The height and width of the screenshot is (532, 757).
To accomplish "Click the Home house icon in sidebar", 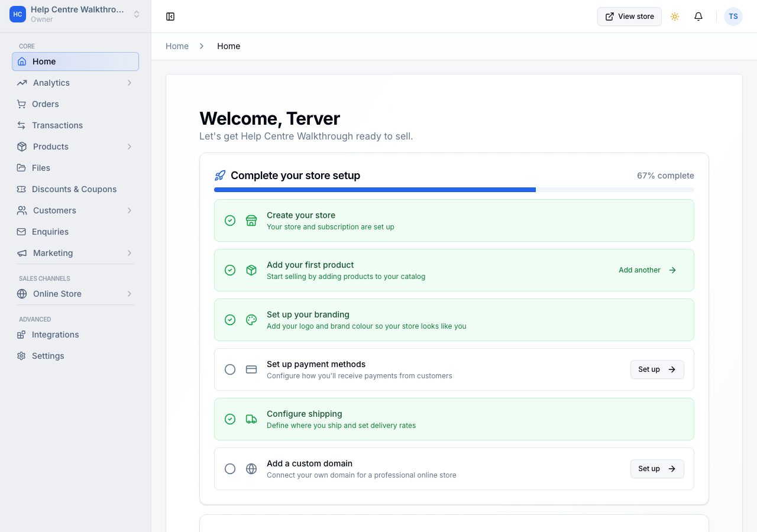I will pos(22,61).
